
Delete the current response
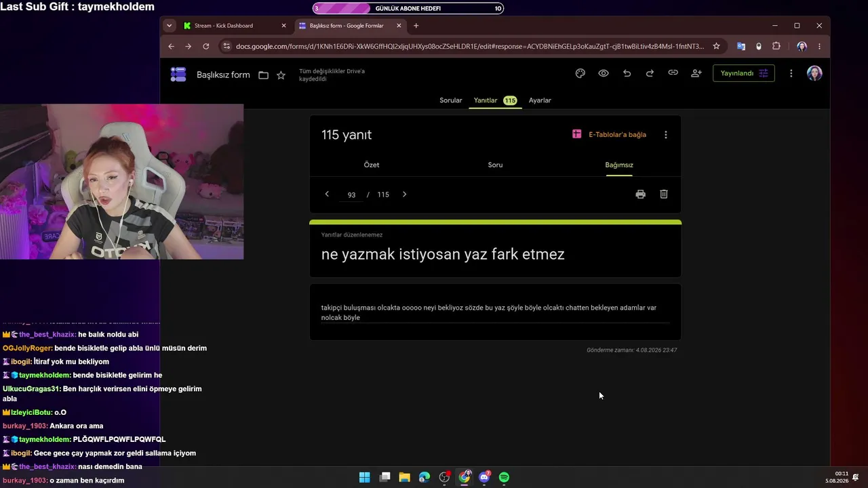[664, 195]
